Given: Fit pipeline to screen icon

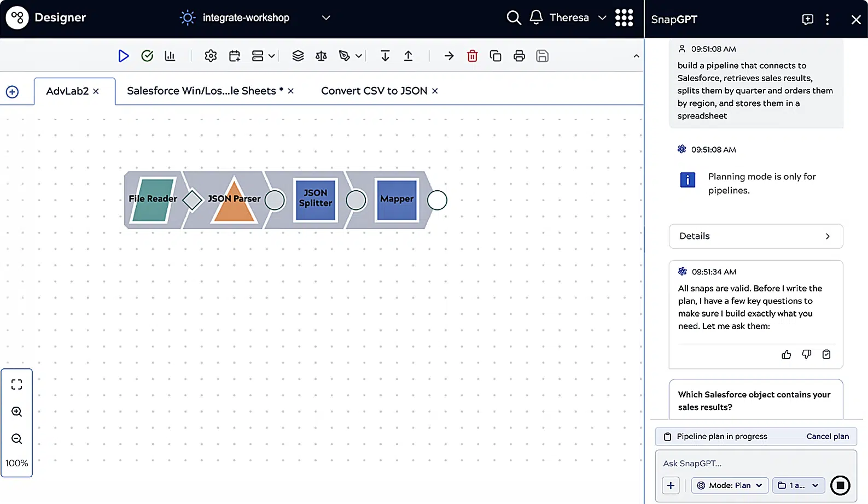Looking at the screenshot, I should tap(16, 384).
